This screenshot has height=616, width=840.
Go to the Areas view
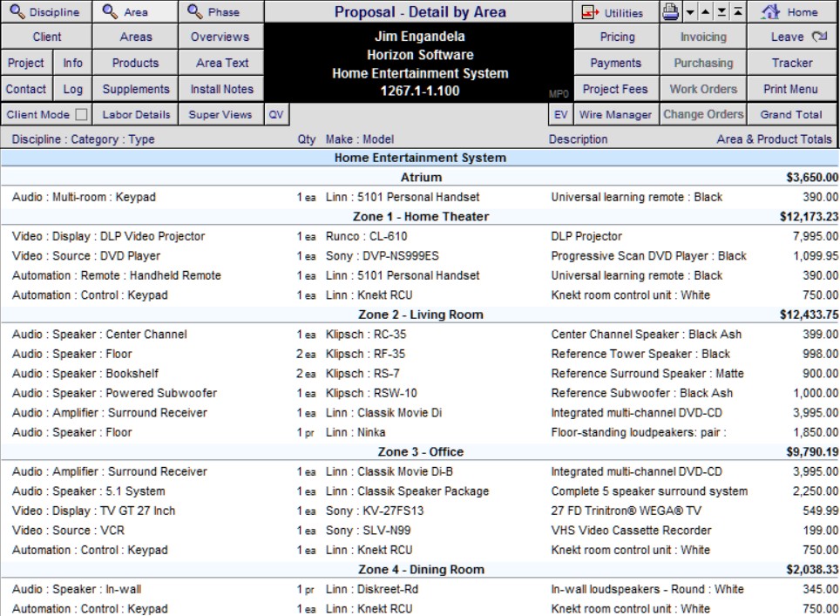click(136, 37)
